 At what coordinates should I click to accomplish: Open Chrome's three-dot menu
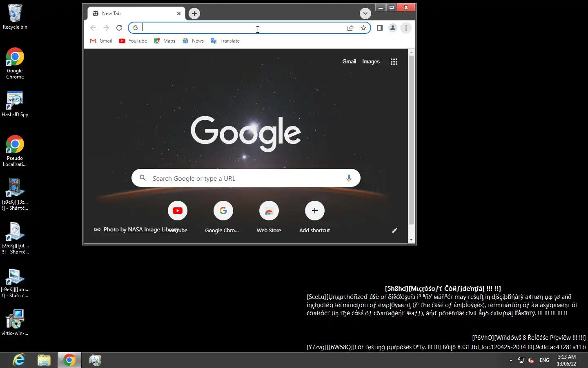tap(406, 28)
